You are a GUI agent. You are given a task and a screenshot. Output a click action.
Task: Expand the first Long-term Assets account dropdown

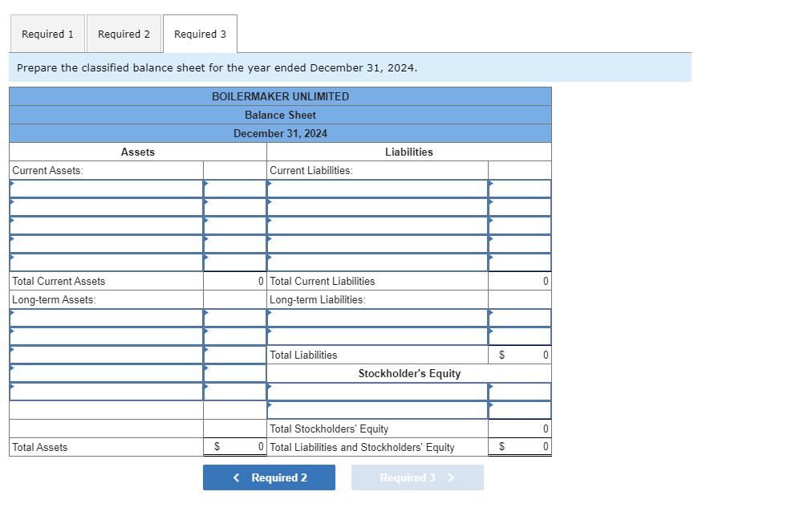coord(104,318)
